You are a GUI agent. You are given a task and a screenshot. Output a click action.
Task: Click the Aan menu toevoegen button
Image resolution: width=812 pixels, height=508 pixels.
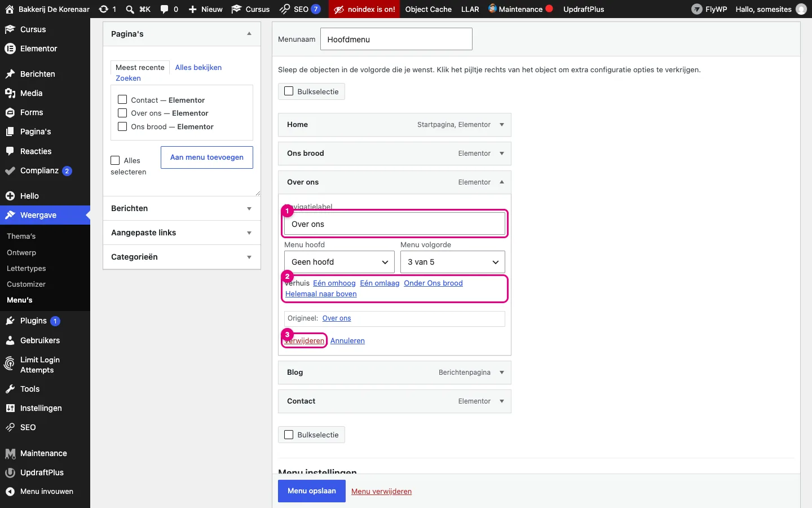[207, 157]
